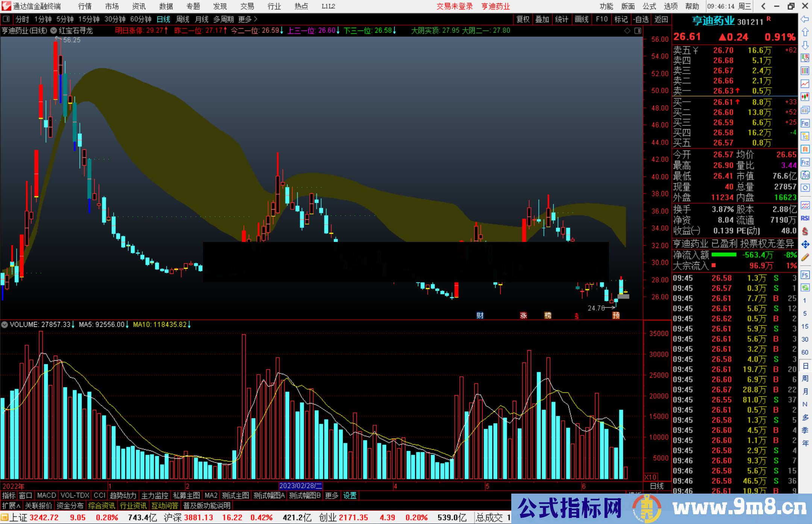Screen dimensions: 812x524
Task: Click the FS sidebar icon
Action: click(805, 275)
